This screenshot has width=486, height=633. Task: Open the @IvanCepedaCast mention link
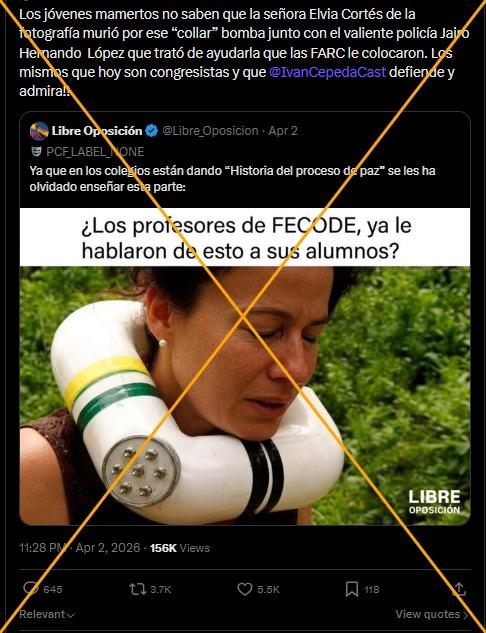(327, 72)
